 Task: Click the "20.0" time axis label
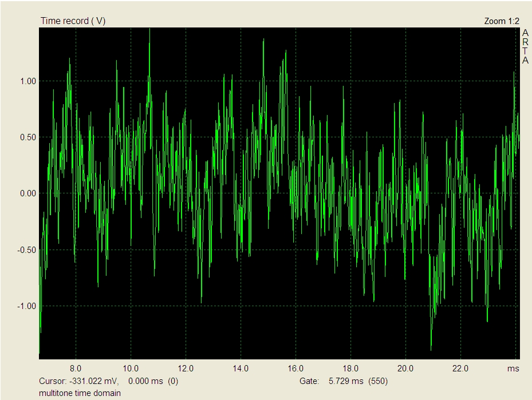click(405, 369)
